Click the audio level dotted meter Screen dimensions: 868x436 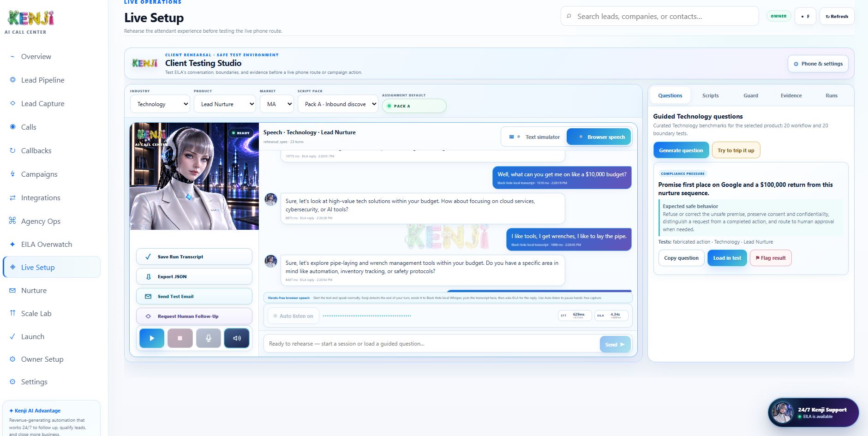pyautogui.click(x=367, y=316)
